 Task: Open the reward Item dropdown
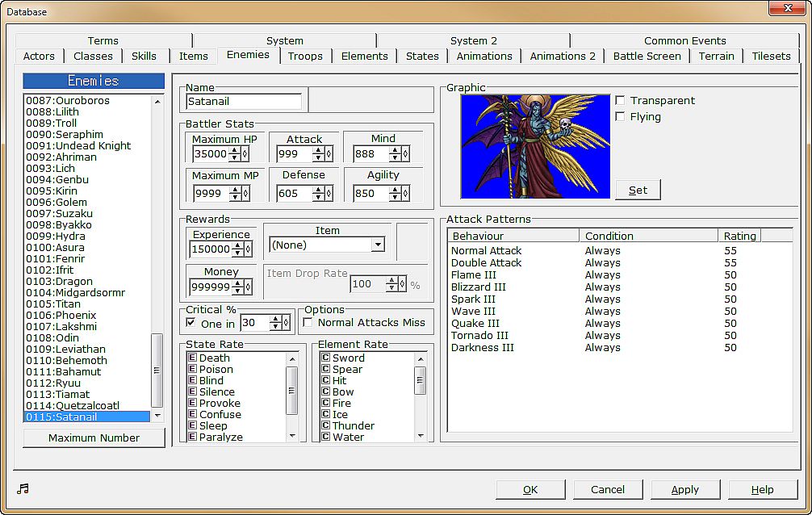tap(378, 245)
